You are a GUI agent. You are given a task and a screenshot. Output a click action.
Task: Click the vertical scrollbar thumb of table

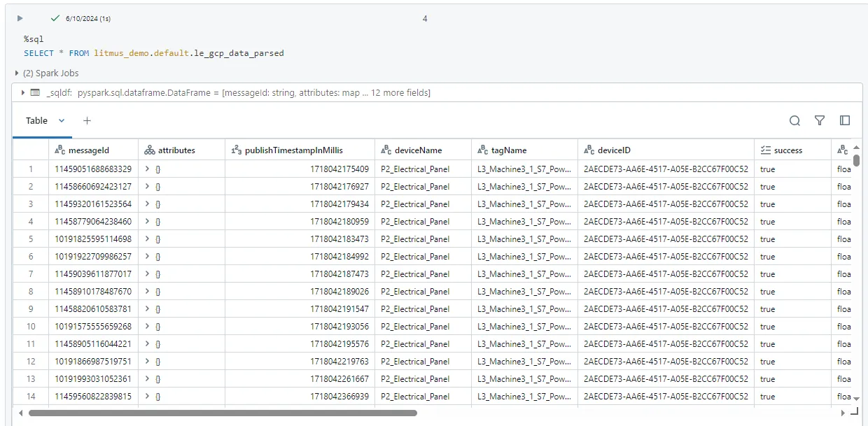tap(856, 160)
